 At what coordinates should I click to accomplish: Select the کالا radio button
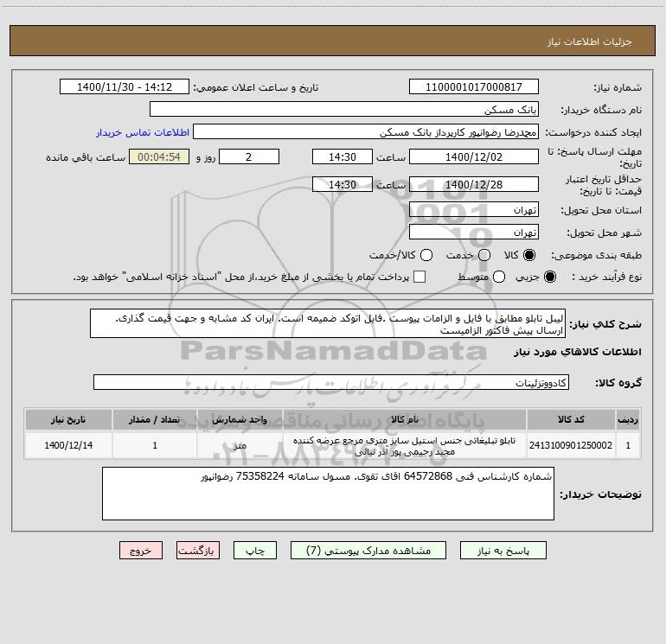pos(529,255)
